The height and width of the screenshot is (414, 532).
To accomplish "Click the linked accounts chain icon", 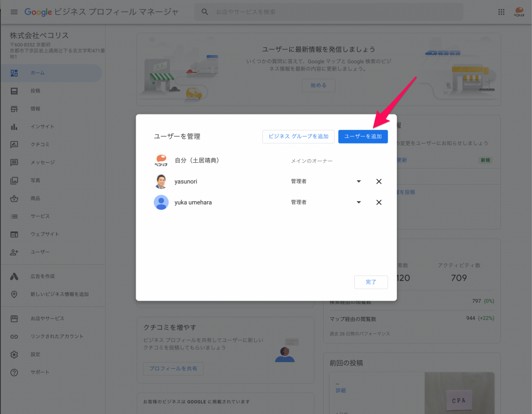I will point(14,337).
